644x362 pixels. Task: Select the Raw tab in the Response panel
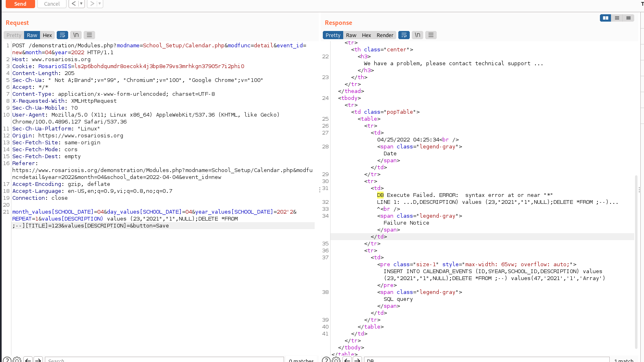351,35
